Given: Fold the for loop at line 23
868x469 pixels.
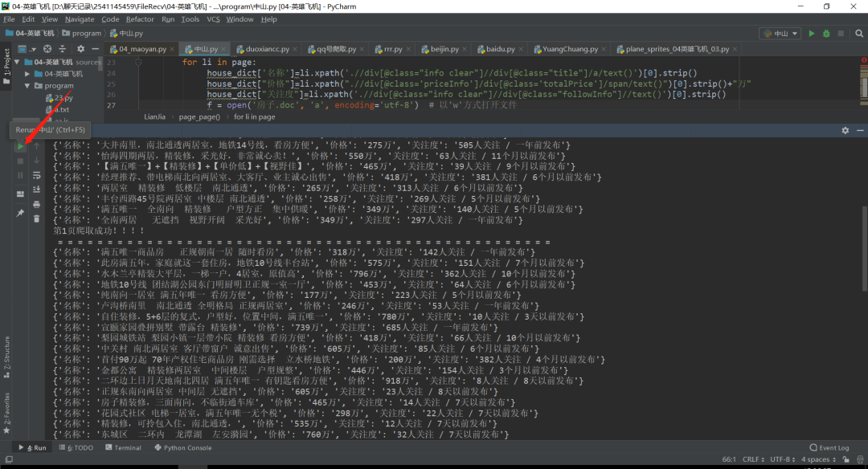Looking at the screenshot, I should [138, 63].
